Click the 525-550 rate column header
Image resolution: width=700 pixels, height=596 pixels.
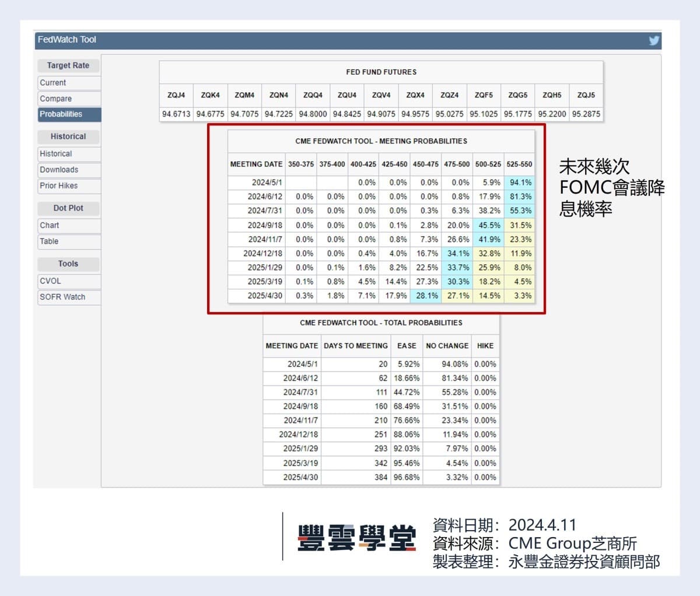pos(519,164)
